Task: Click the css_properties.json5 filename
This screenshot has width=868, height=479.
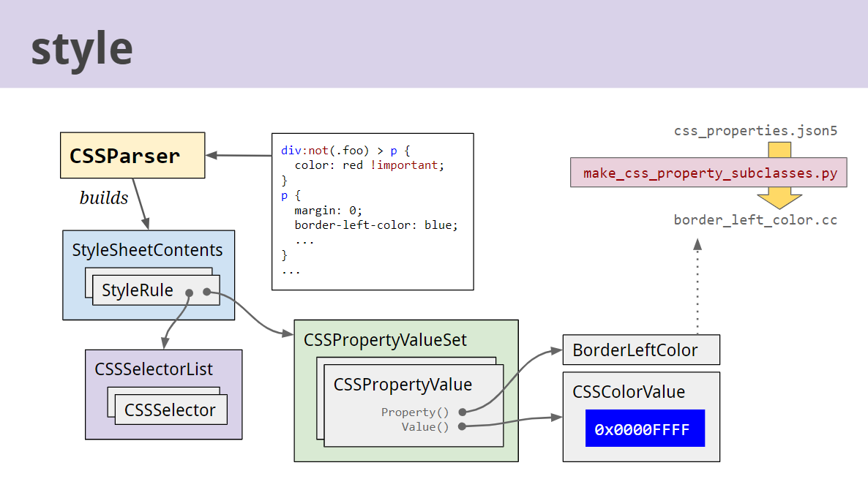Action: click(x=755, y=131)
